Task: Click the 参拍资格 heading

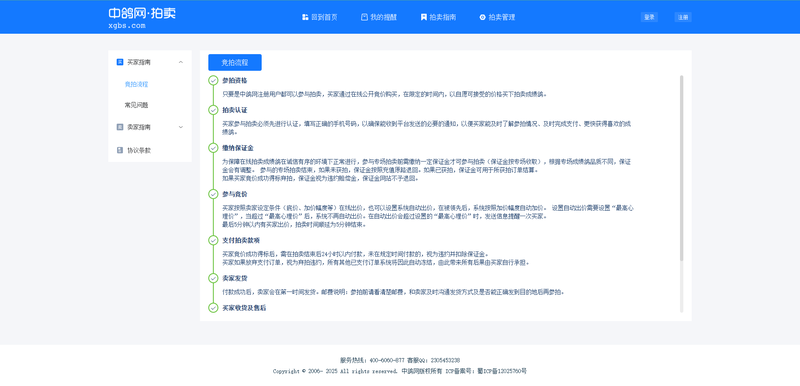Action: pos(235,81)
